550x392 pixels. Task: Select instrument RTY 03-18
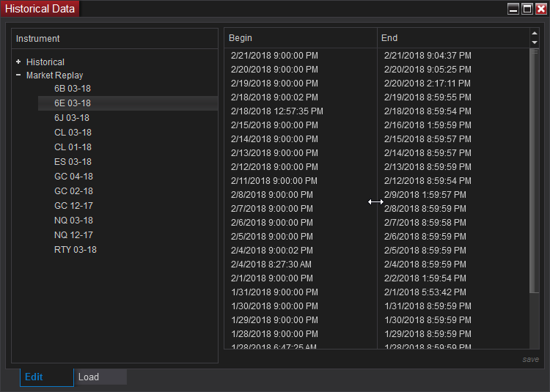75,250
